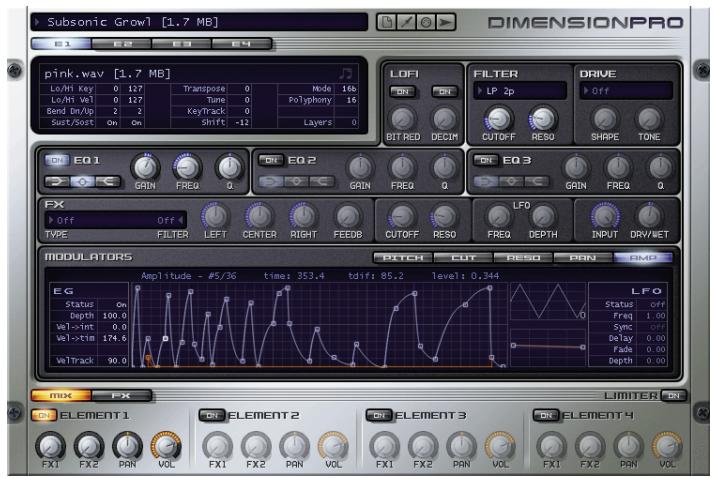The width and height of the screenshot is (715, 478).
Task: Select EQ 2 low shelf shape icon
Action: [271, 182]
